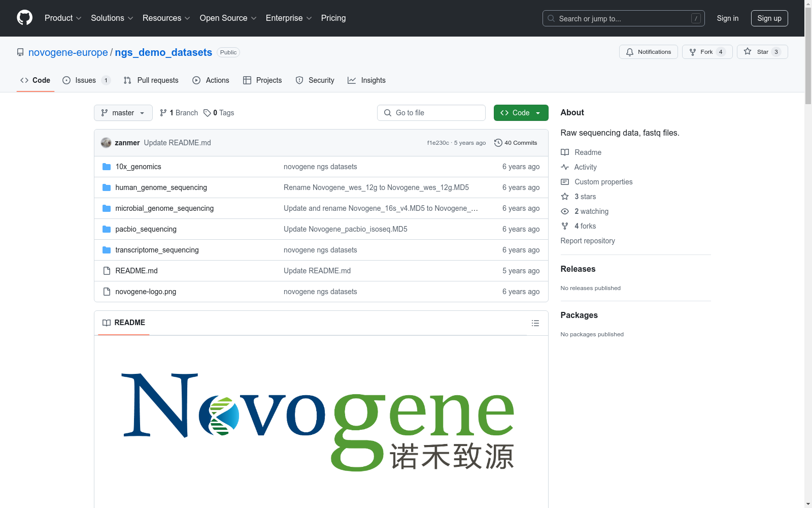Click the Notifications bell icon
The width and height of the screenshot is (812, 508).
point(630,52)
